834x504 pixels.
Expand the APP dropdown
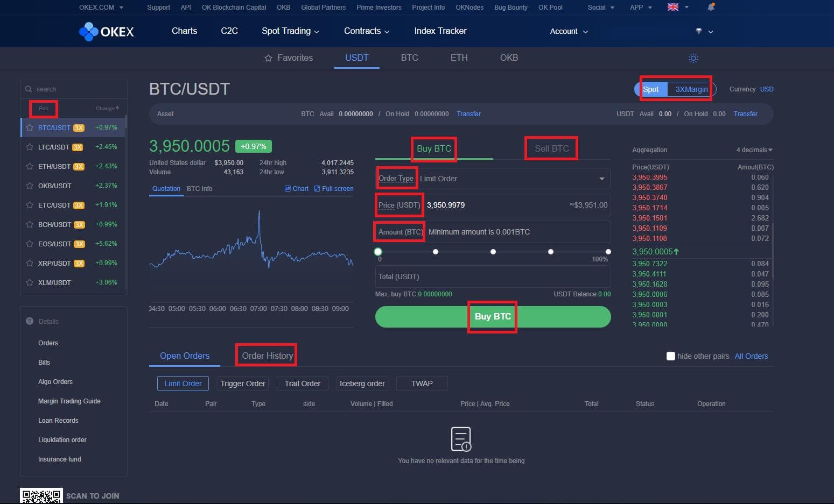pos(641,8)
